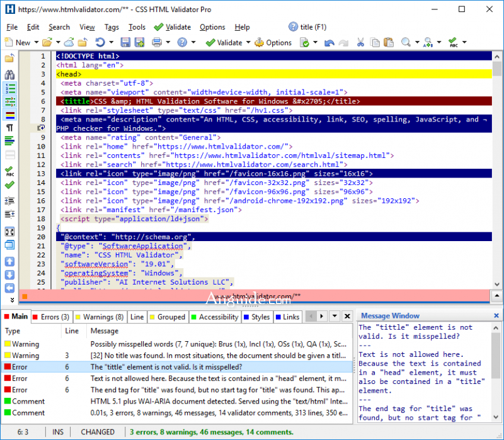Image resolution: width=504 pixels, height=440 pixels.
Task: Click sidebar folder reopen icon
Action: tap(9, 58)
